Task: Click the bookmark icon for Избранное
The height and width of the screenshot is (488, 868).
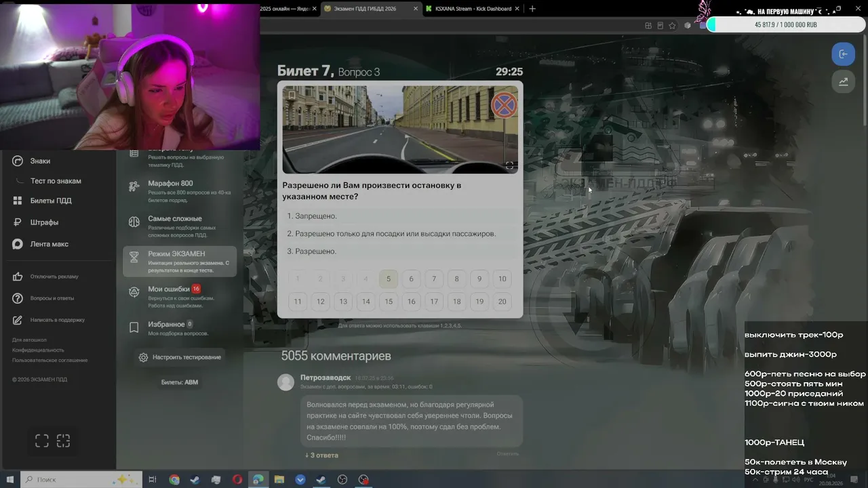Action: 134,327
